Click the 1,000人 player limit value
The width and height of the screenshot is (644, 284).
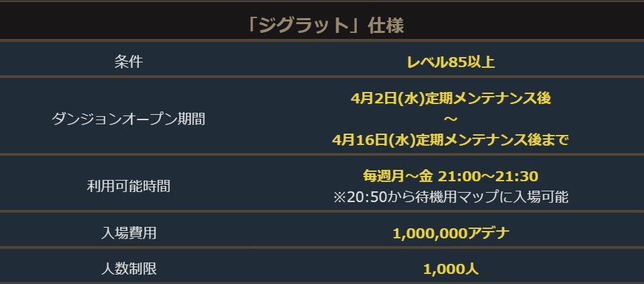(x=451, y=269)
